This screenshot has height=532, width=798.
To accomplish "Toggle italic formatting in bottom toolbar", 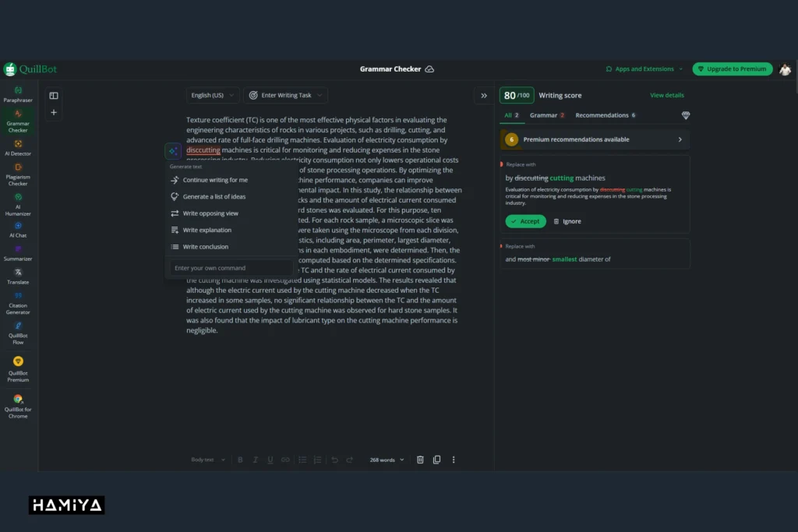I will pos(256,460).
